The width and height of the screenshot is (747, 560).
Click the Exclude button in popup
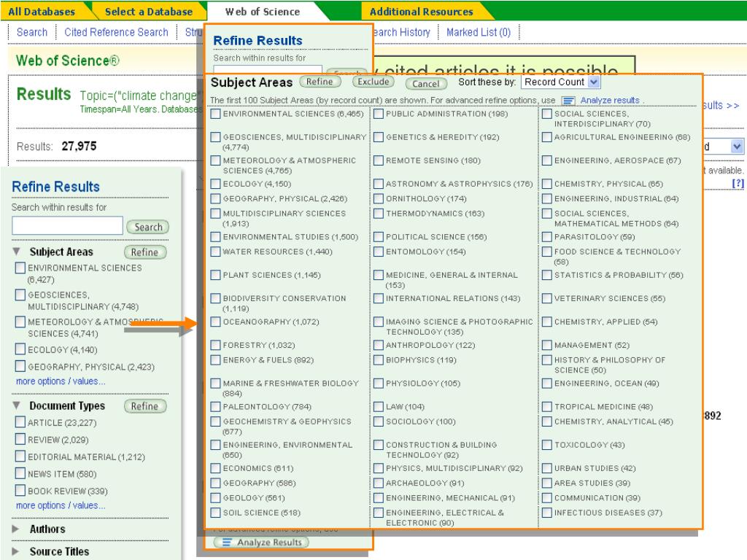click(x=373, y=82)
